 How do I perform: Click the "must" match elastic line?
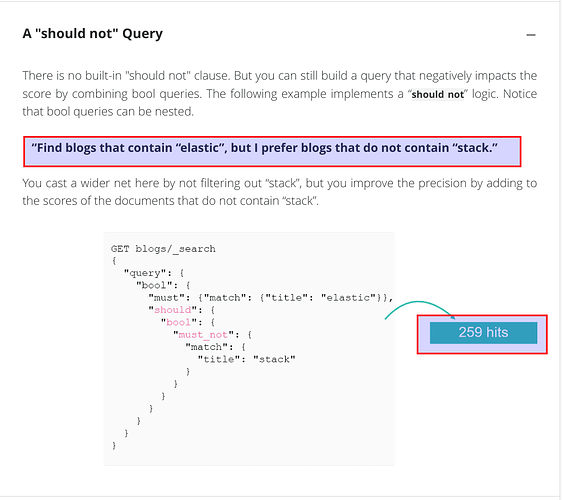coord(271,297)
